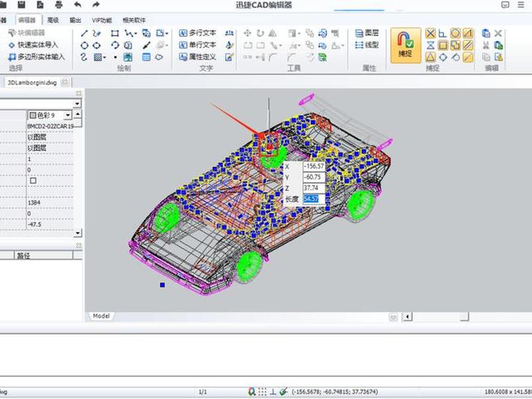
Task: Click the 属性定义 attribute definition button
Action: click(198, 57)
